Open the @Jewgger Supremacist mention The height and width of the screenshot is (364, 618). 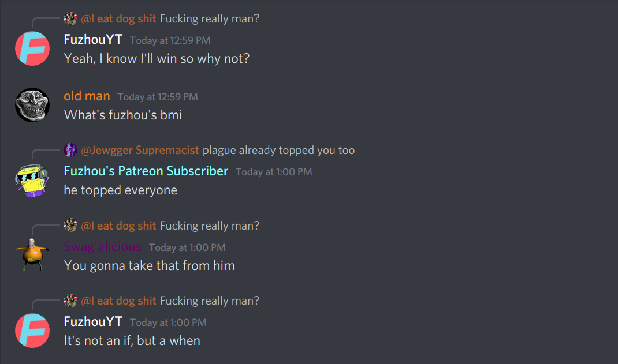(140, 150)
